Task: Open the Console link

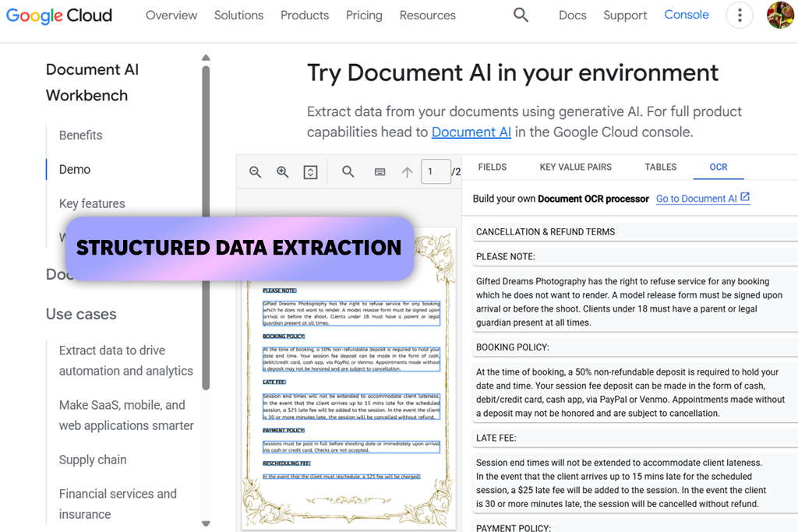Action: tap(687, 15)
